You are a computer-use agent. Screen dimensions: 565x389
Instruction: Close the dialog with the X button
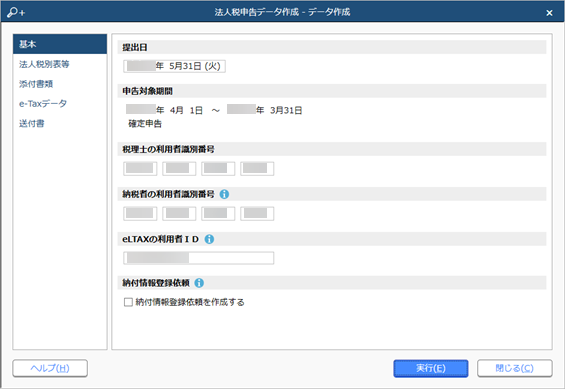point(549,13)
